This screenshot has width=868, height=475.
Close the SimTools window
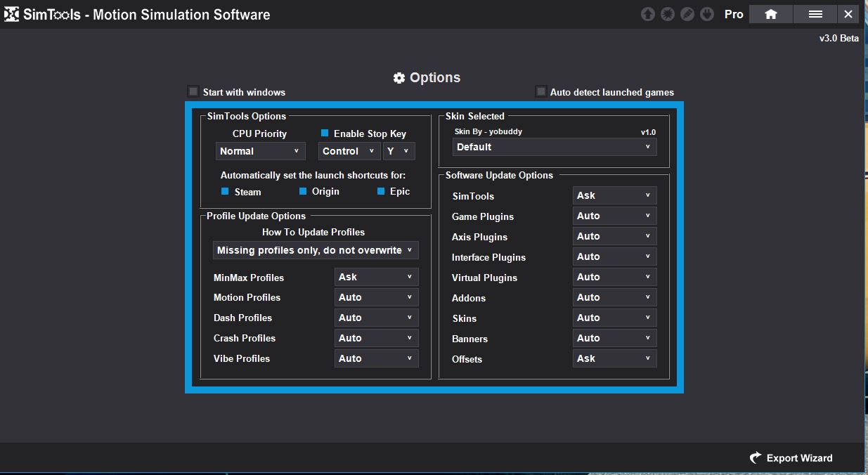pyautogui.click(x=848, y=14)
